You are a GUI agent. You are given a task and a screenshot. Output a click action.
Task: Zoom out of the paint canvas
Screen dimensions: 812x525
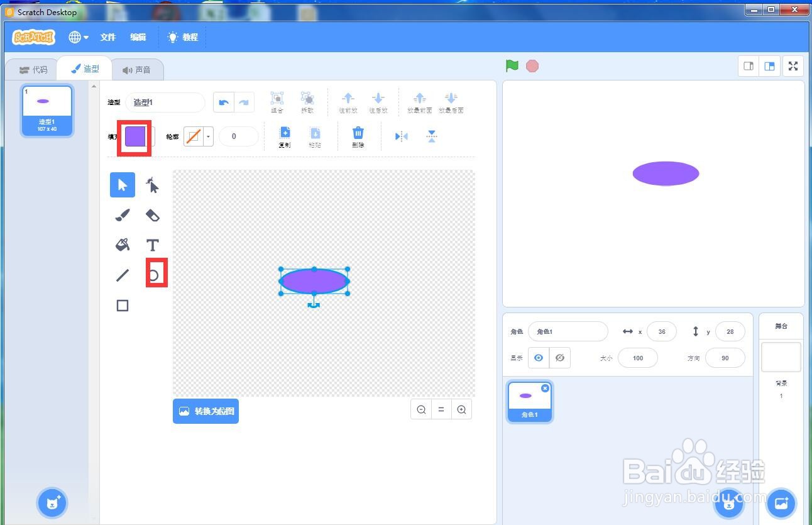[x=421, y=409]
